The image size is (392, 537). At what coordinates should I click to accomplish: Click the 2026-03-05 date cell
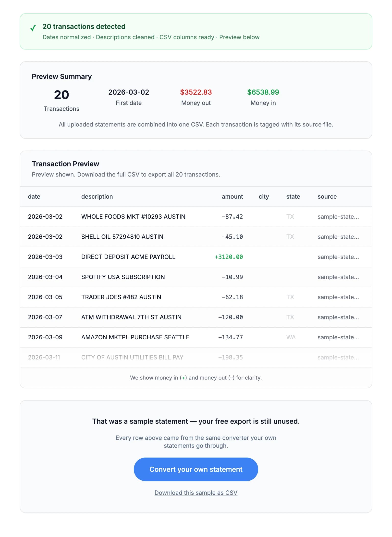tap(45, 297)
